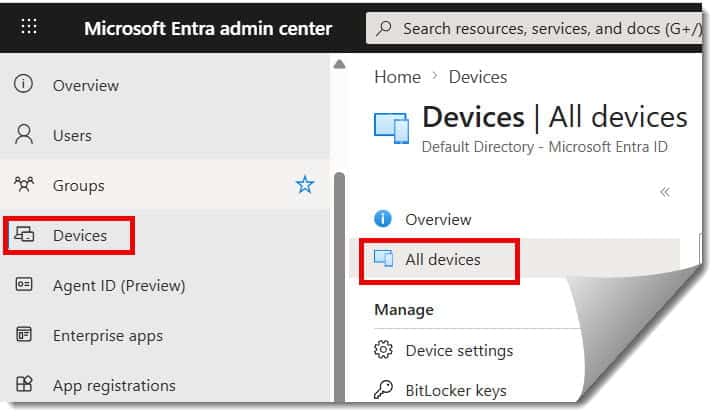Click the Devices | All devices page title
Viewport: 717px width, 417px height.
[555, 117]
